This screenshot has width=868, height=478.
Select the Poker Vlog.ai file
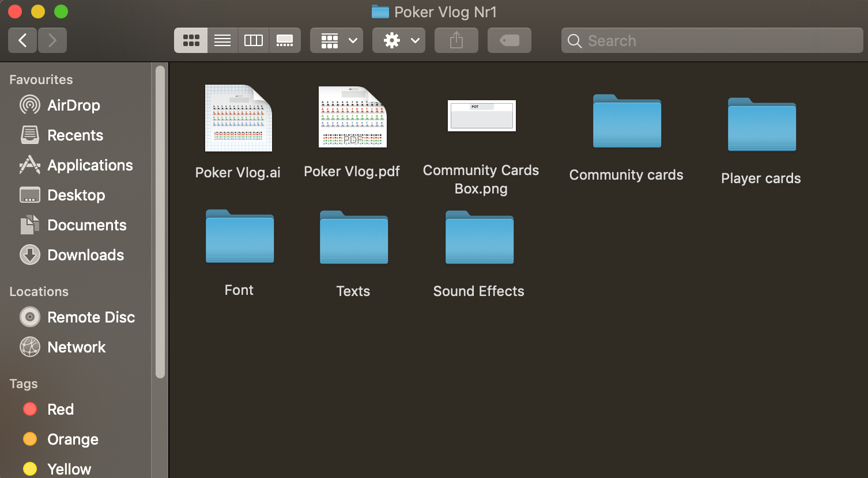tap(238, 119)
